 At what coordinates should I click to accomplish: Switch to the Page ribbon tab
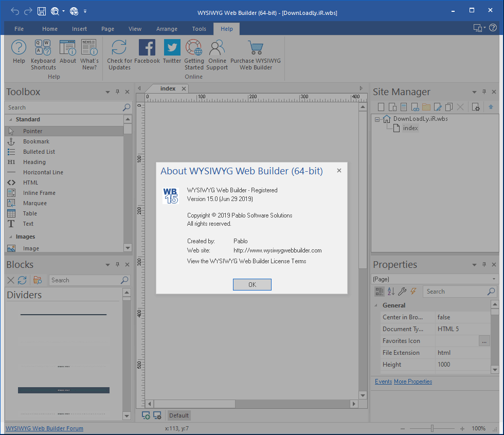[x=107, y=29]
